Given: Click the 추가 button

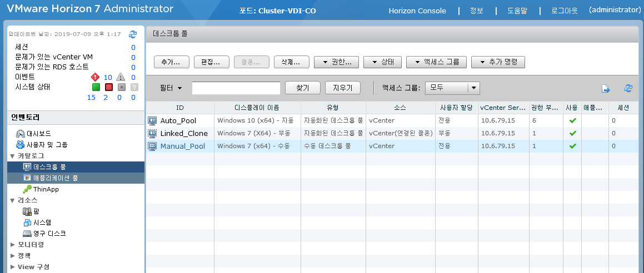Looking at the screenshot, I should pos(171,62).
